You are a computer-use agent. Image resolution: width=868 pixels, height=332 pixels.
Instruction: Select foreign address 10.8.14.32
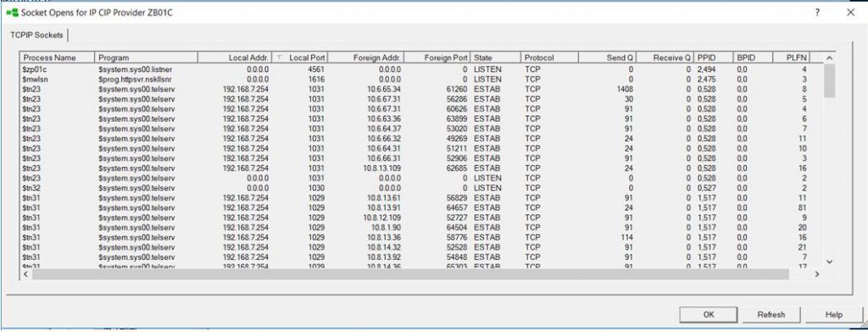[x=384, y=247]
